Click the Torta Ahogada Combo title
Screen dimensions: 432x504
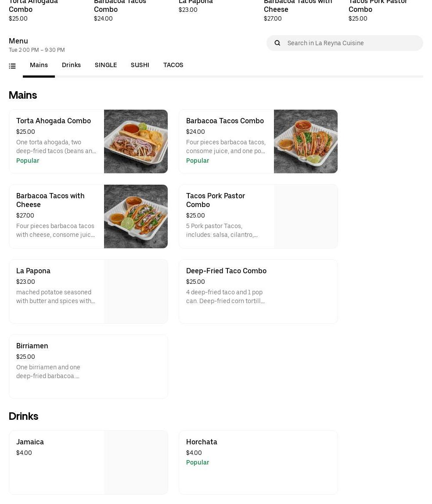click(54, 121)
